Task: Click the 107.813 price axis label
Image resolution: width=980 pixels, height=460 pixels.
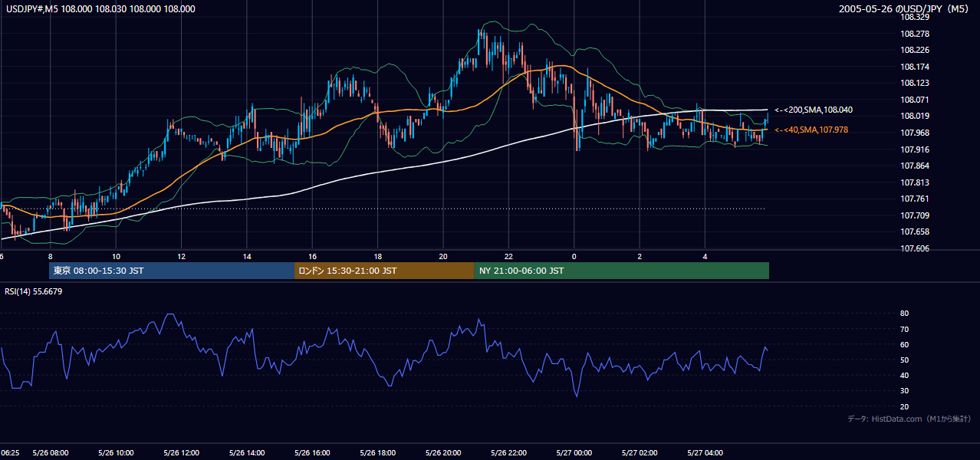Action: click(916, 182)
